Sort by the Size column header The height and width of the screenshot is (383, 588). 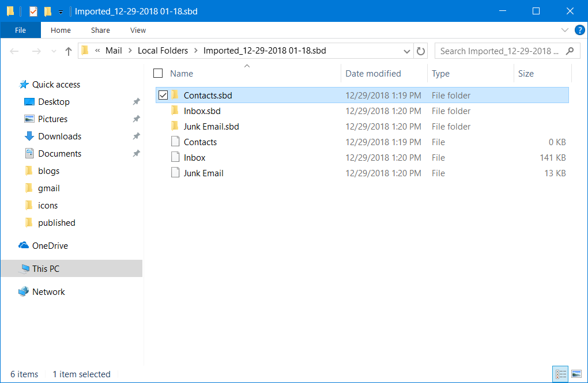pyautogui.click(x=526, y=74)
